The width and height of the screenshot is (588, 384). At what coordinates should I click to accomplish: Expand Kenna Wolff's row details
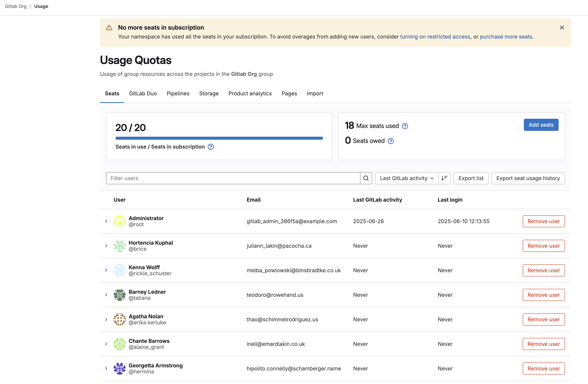[106, 270]
